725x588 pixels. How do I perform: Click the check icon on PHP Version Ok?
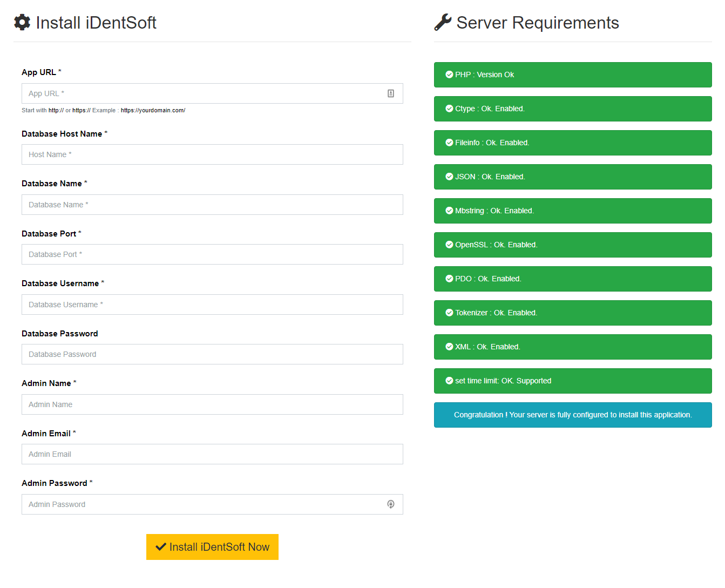(449, 75)
